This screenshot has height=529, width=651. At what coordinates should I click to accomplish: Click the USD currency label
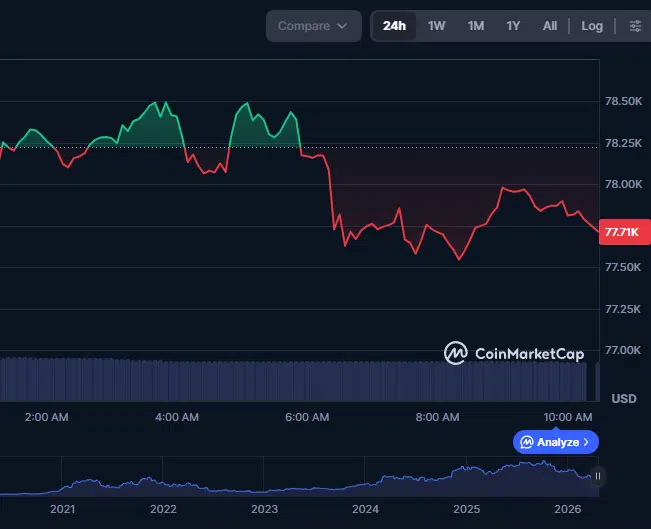click(x=623, y=398)
